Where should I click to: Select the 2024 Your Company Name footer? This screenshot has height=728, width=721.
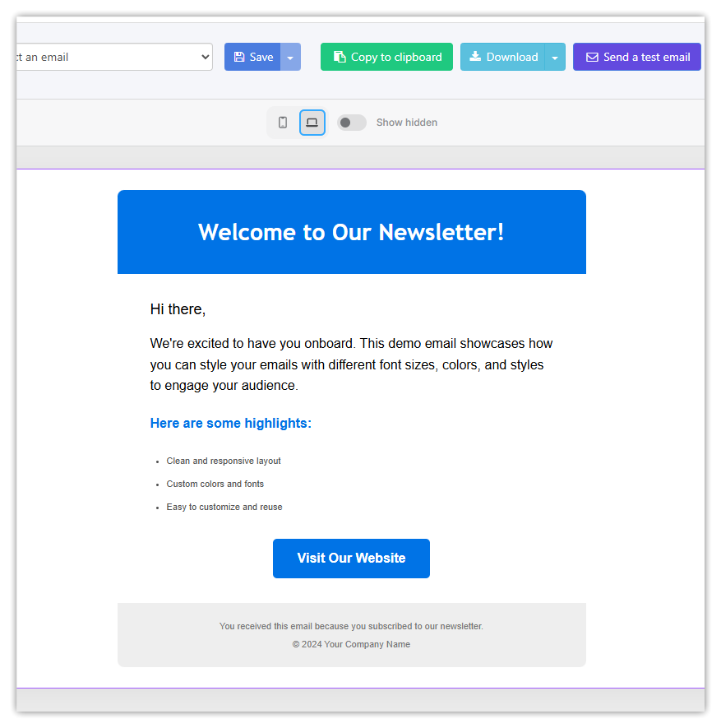tap(351, 645)
